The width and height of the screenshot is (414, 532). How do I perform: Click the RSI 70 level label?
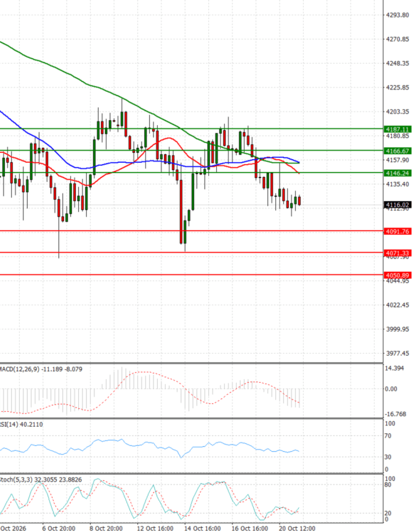388,436
